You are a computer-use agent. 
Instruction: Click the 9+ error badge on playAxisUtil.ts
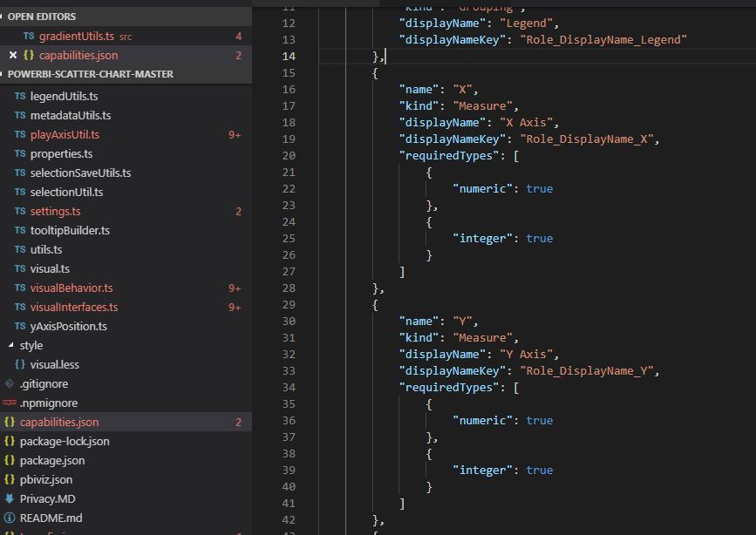click(x=235, y=135)
